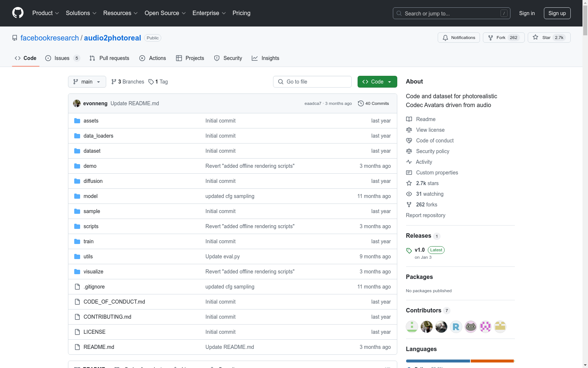588x368 pixels.
Task: Expand the Product menu
Action: tap(46, 13)
